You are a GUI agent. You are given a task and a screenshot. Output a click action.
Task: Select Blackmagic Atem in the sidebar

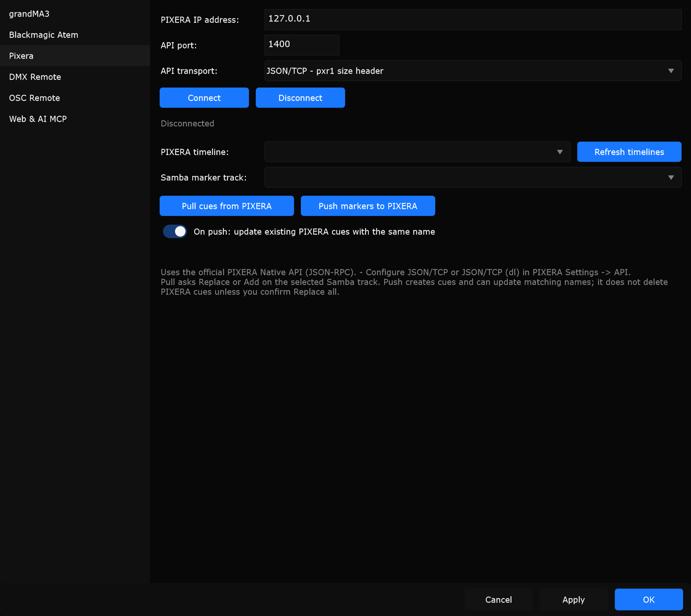[x=75, y=35]
